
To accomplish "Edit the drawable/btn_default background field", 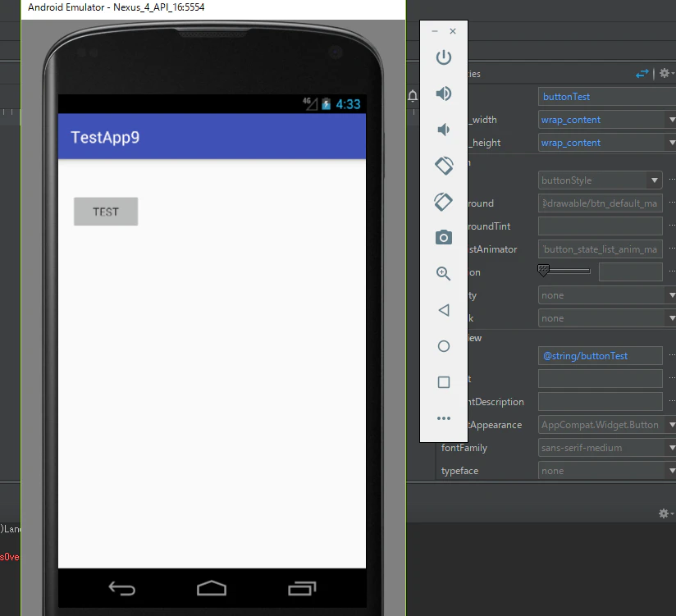I will pos(601,203).
